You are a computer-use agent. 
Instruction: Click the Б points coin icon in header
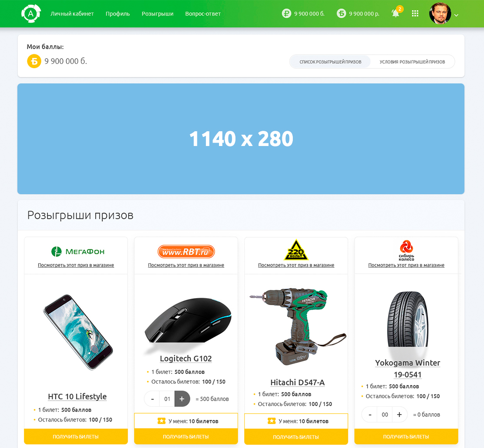(x=341, y=13)
